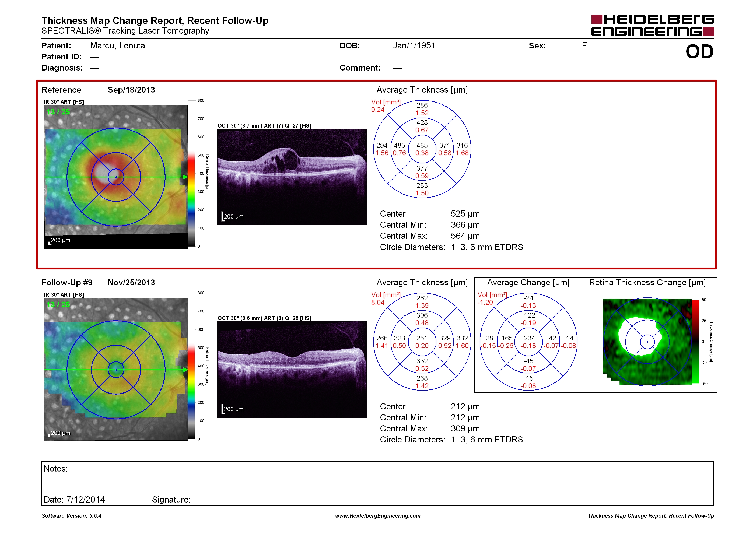The width and height of the screenshot is (756, 534).
Task: Click reference Central Min 366 µm
Action: click(x=465, y=225)
